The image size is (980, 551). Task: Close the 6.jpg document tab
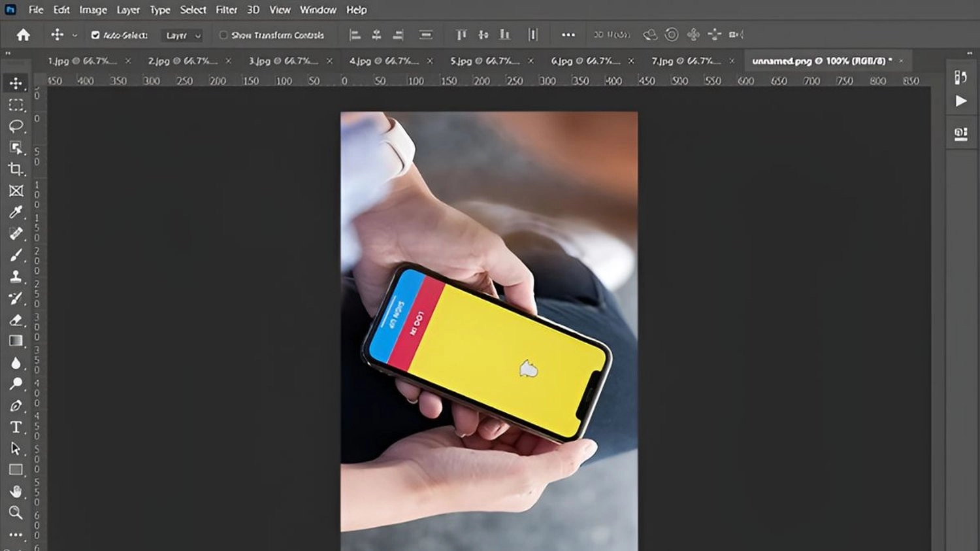click(x=631, y=61)
